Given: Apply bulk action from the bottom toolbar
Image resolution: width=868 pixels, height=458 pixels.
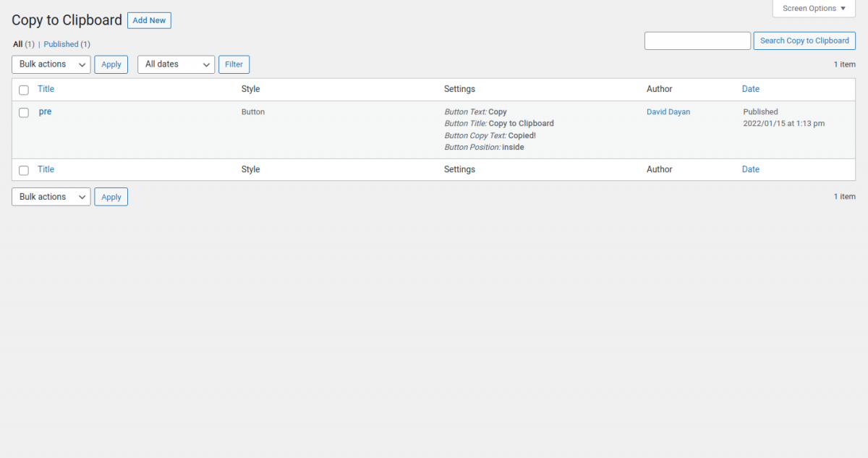Looking at the screenshot, I should [111, 196].
